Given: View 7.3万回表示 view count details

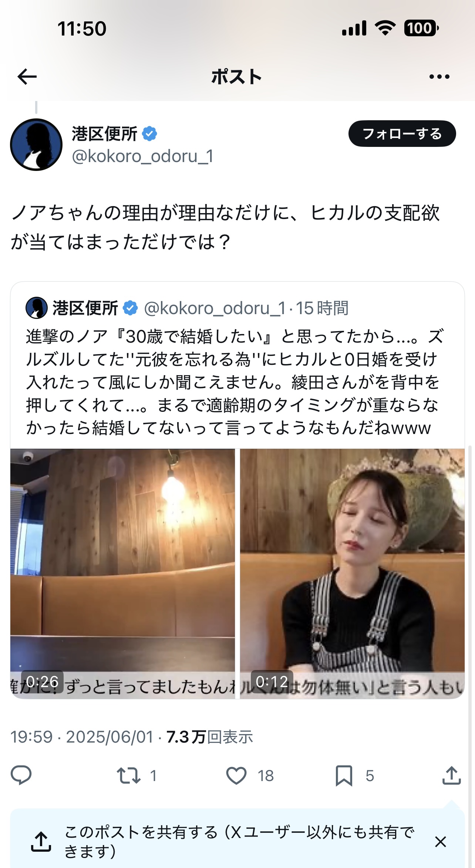Looking at the screenshot, I should coord(210,737).
